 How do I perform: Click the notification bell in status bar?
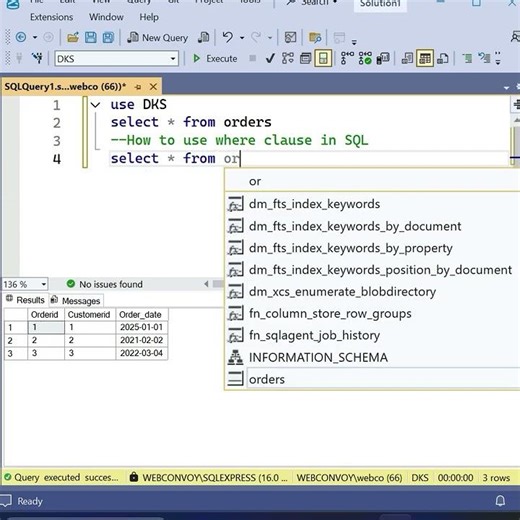point(500,501)
